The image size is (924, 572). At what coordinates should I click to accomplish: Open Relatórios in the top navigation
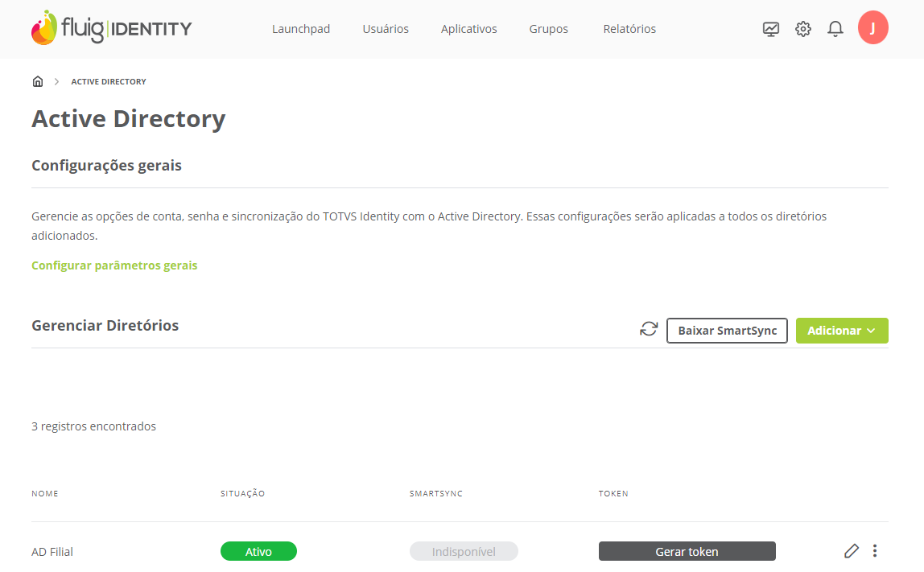point(629,29)
